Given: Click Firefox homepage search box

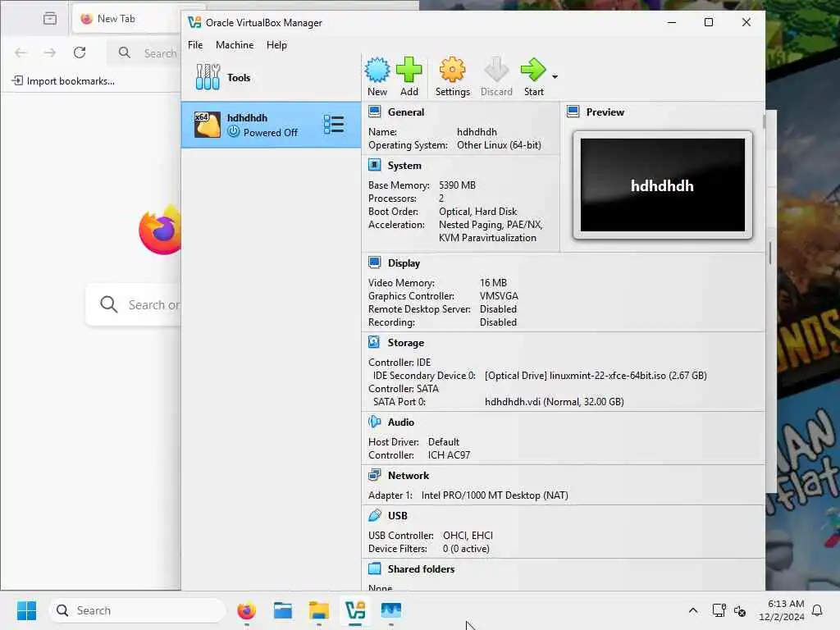Looking at the screenshot, I should tap(134, 305).
